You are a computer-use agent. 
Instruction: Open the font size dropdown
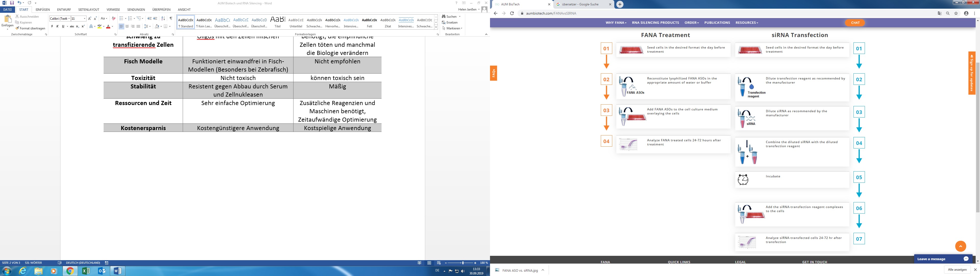point(84,18)
